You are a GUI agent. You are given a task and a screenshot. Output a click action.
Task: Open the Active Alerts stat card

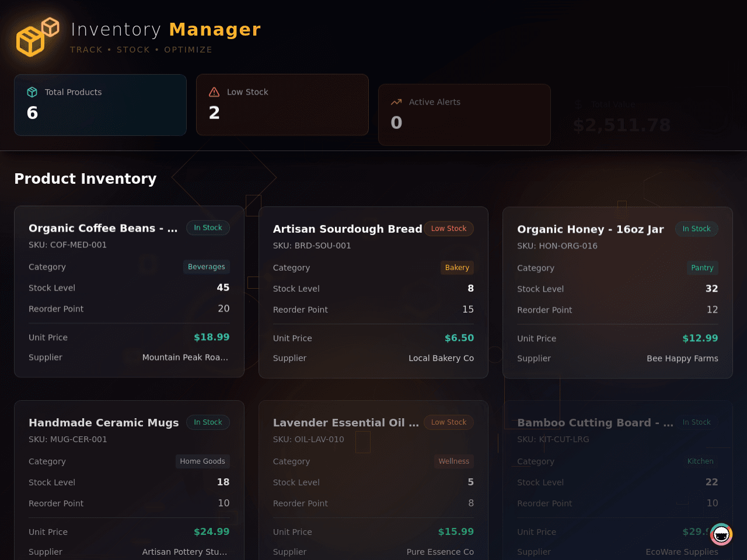[x=465, y=115]
